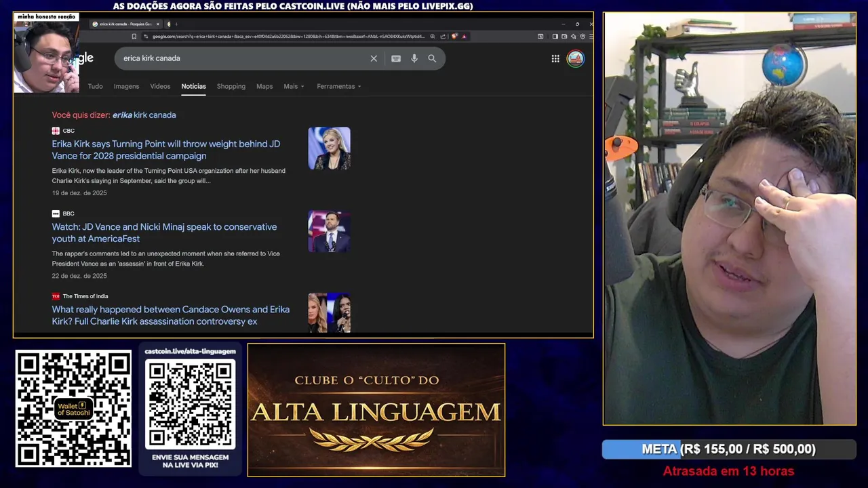Bookmark this page in the address bar
Screen dimensions: 868x488
point(134,37)
